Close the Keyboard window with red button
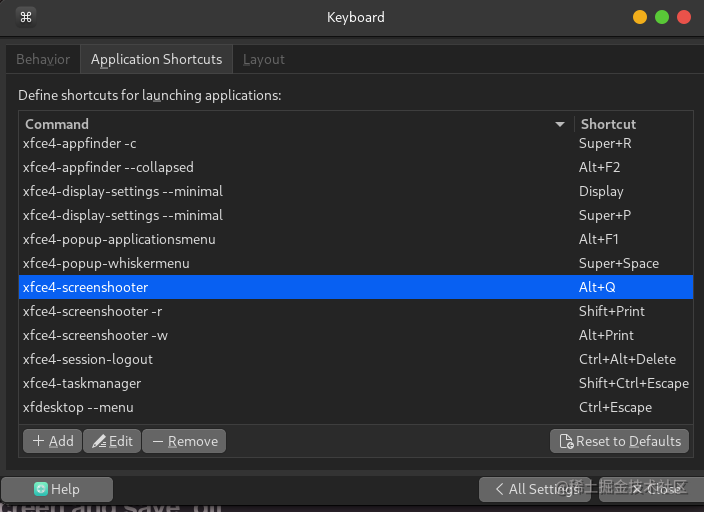Screen dimensions: 704x512 coord(684,18)
